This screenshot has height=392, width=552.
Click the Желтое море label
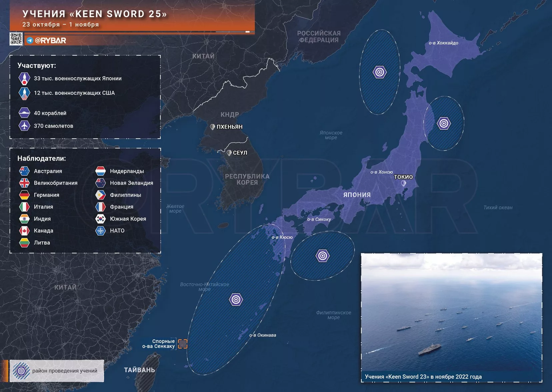click(x=175, y=209)
